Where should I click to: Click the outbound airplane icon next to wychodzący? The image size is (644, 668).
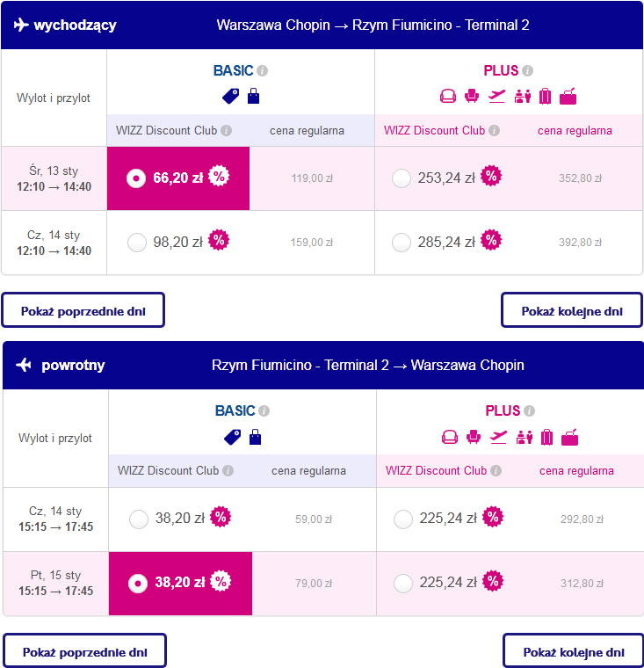pos(21,25)
